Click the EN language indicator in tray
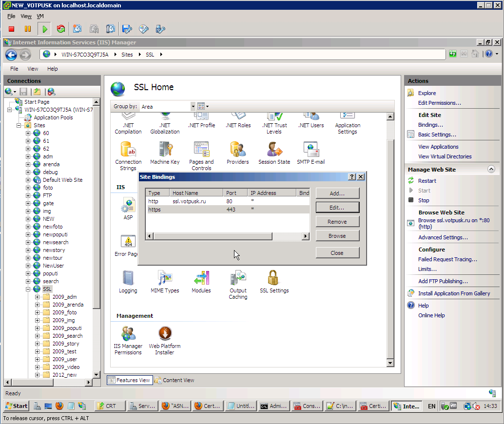Image resolution: width=504 pixels, height=424 pixels. pos(431,406)
